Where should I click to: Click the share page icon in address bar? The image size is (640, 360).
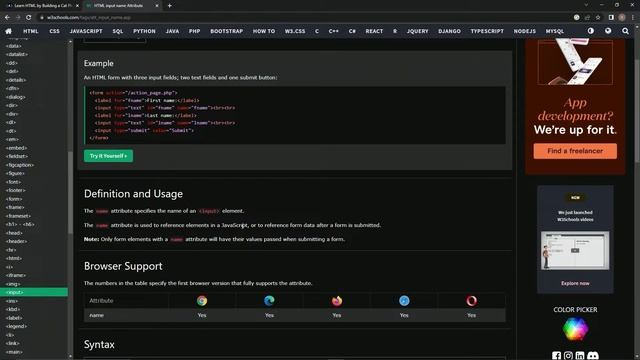click(587, 18)
